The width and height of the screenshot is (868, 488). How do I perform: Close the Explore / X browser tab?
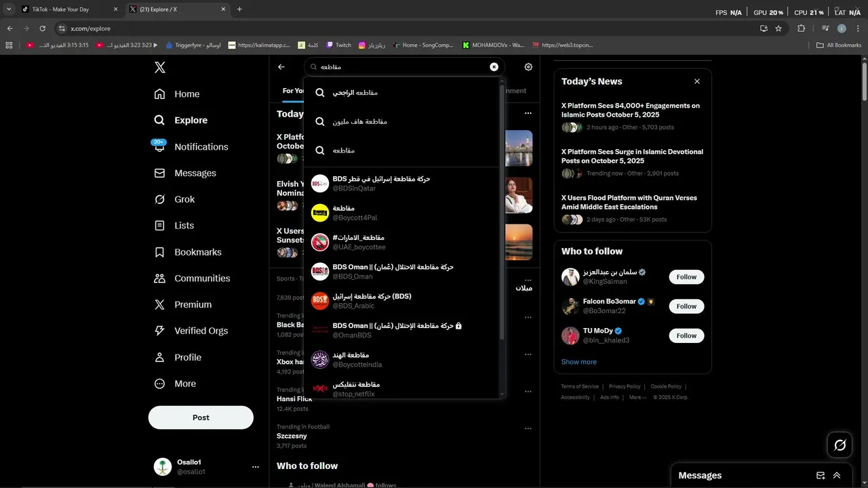pyautogui.click(x=223, y=9)
